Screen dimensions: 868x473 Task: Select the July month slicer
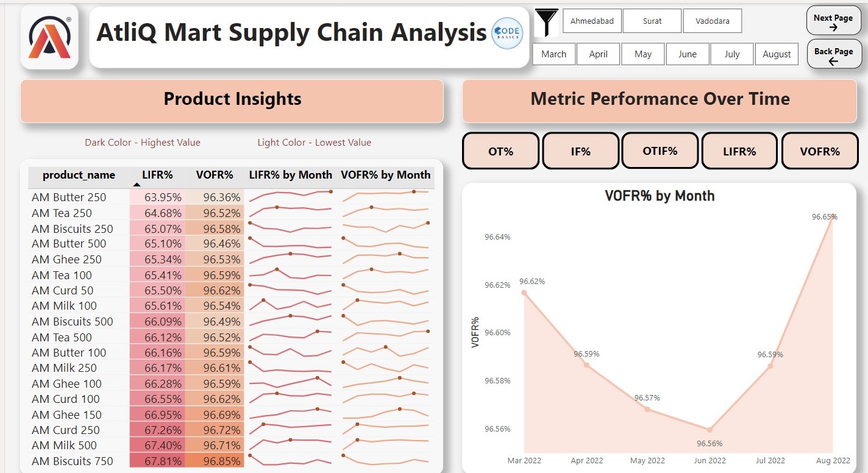[731, 54]
